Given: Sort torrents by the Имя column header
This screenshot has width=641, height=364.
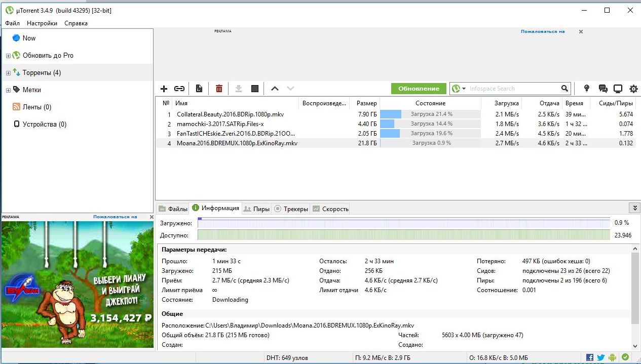Looking at the screenshot, I should 236,103.
